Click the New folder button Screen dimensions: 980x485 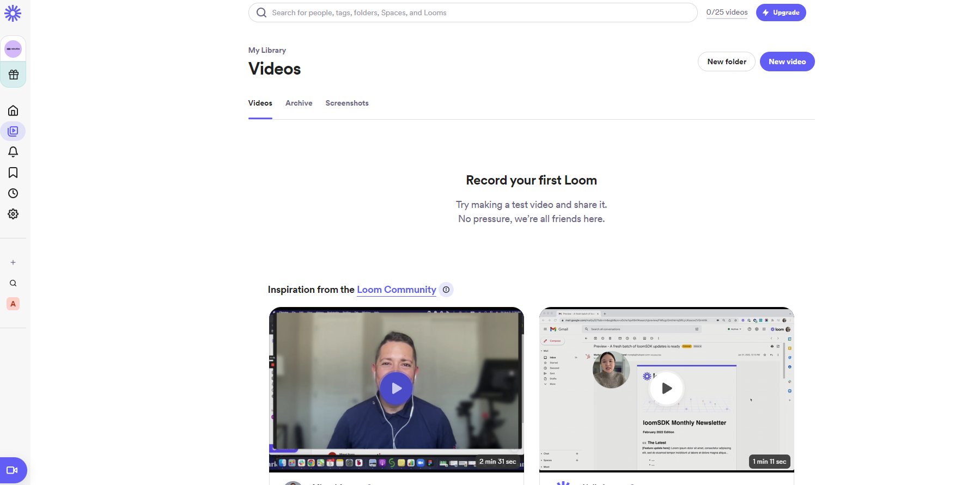coord(727,62)
